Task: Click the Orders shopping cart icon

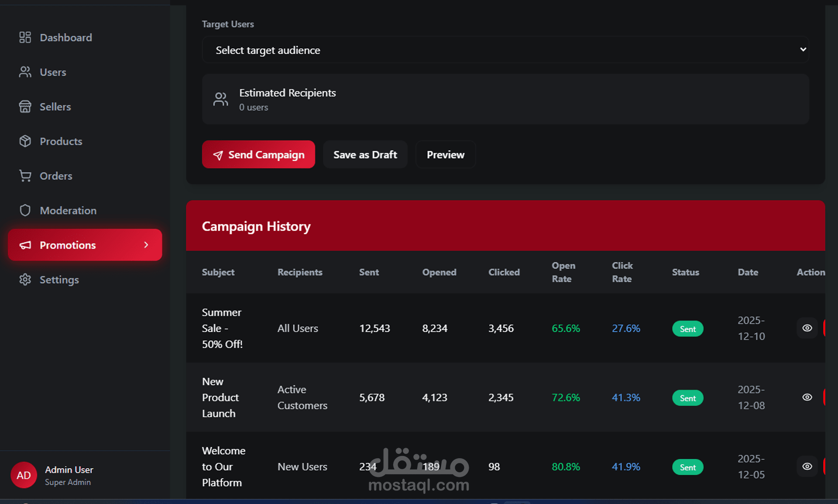Action: (25, 176)
